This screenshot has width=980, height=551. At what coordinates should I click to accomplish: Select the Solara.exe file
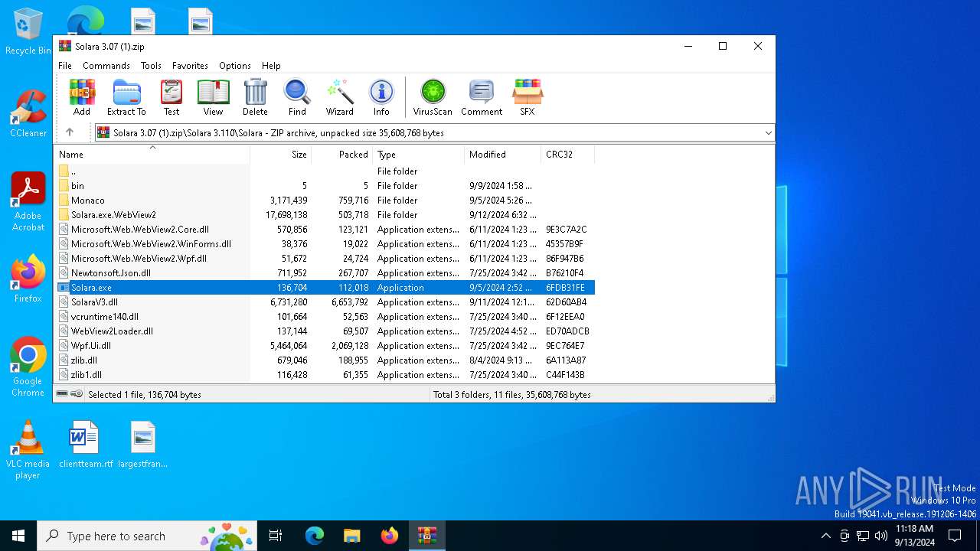tap(325, 288)
